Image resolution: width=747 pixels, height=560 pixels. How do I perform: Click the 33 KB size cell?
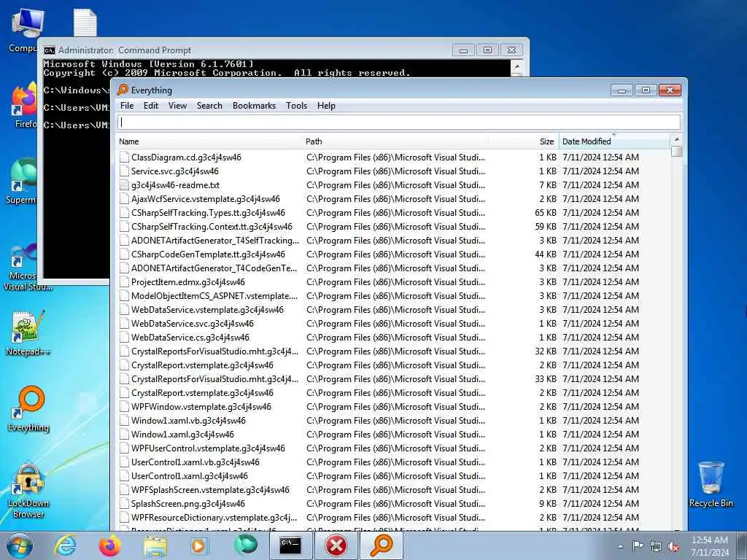click(546, 379)
